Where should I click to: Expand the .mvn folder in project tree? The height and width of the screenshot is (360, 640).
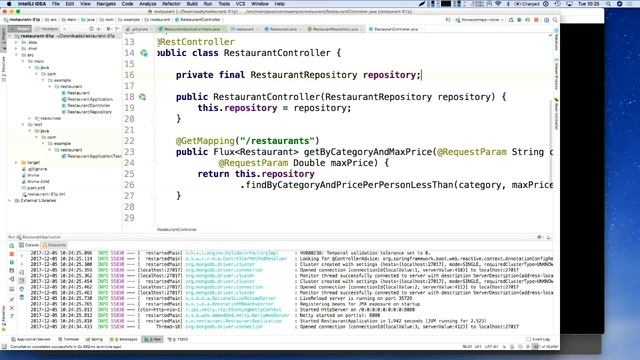[16, 49]
